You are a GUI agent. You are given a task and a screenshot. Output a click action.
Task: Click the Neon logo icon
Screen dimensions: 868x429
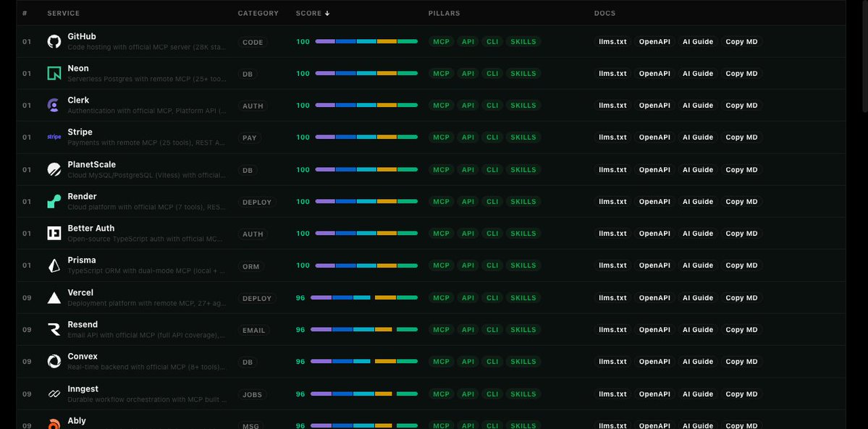click(54, 73)
